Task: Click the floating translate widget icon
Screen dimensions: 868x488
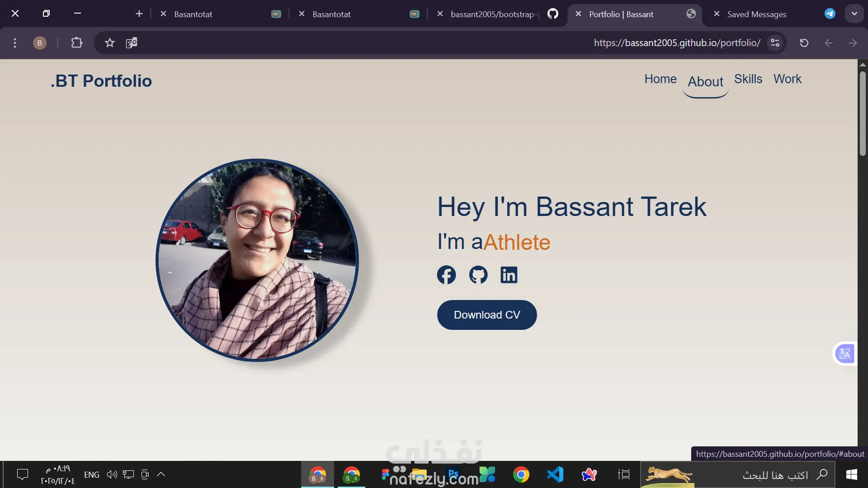Action: point(844,353)
